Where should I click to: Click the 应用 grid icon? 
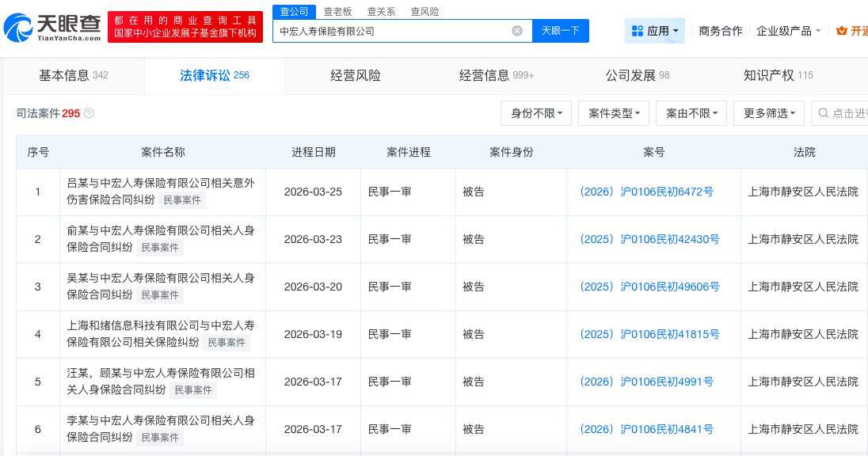pyautogui.click(x=637, y=31)
